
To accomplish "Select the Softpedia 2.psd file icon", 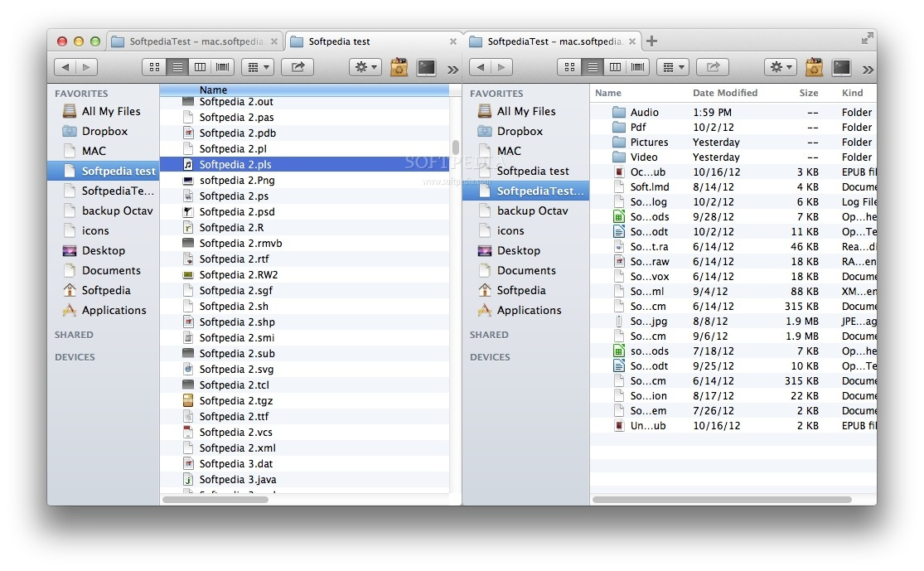I will 188,211.
